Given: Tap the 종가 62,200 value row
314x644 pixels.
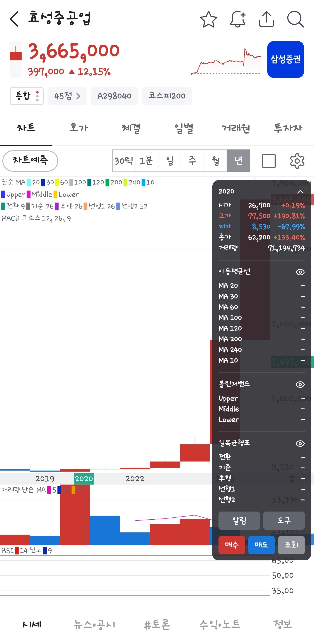Looking at the screenshot, I should pos(261,237).
